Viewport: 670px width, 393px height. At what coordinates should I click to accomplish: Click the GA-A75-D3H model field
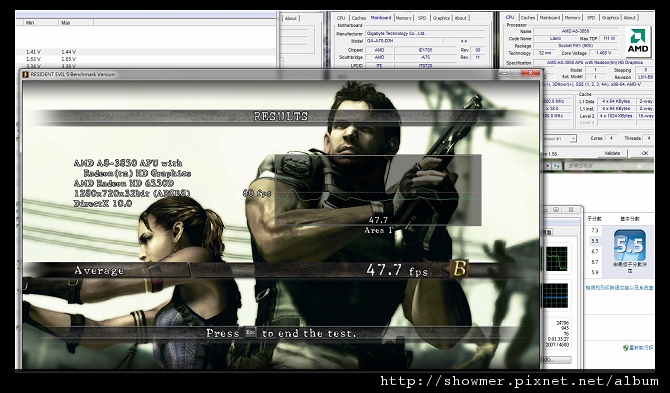pyautogui.click(x=403, y=41)
